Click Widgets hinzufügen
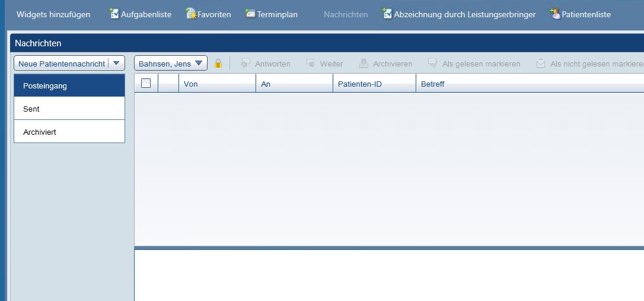The image size is (644, 301). pos(53,14)
